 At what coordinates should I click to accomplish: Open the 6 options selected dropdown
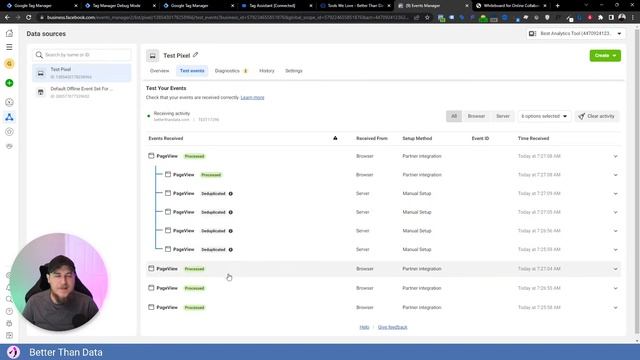click(x=544, y=116)
